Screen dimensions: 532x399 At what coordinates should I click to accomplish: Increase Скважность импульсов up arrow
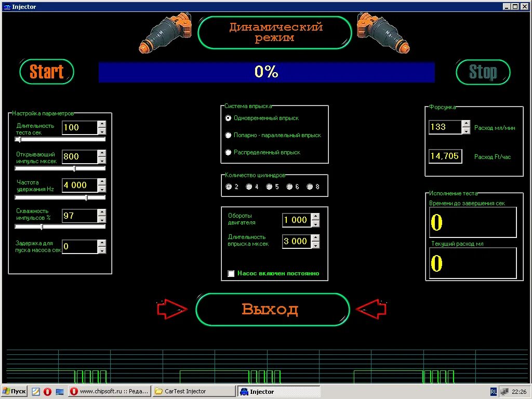(102, 212)
